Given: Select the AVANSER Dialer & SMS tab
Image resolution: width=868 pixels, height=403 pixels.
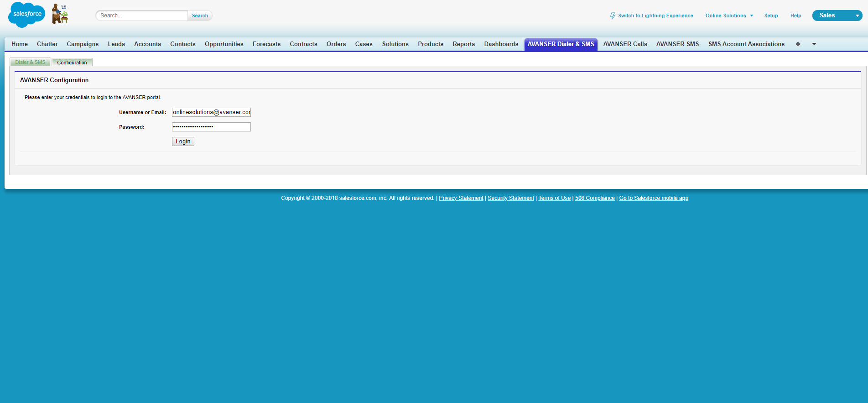Looking at the screenshot, I should 561,44.
